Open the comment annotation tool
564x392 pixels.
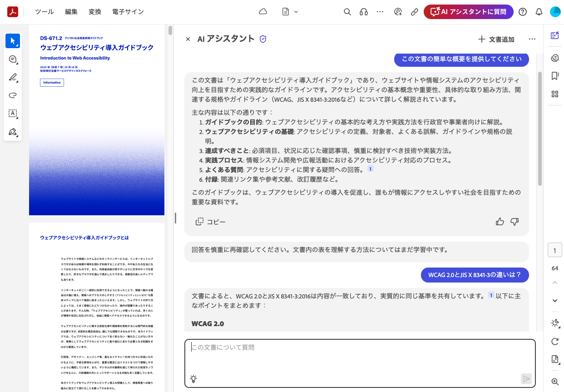[x=13, y=59]
